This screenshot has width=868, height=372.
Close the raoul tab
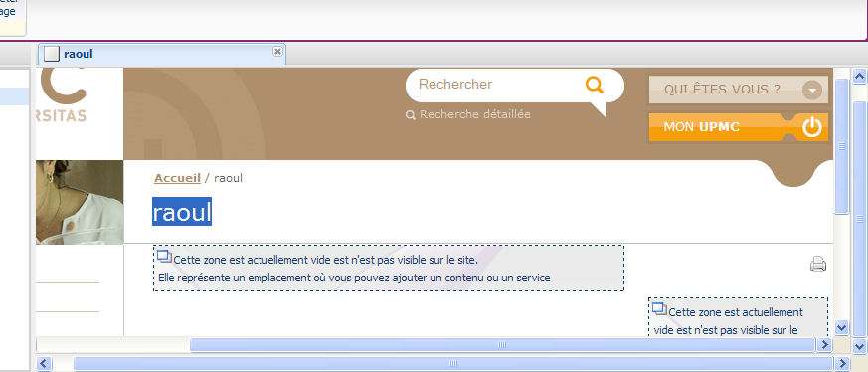click(x=277, y=51)
